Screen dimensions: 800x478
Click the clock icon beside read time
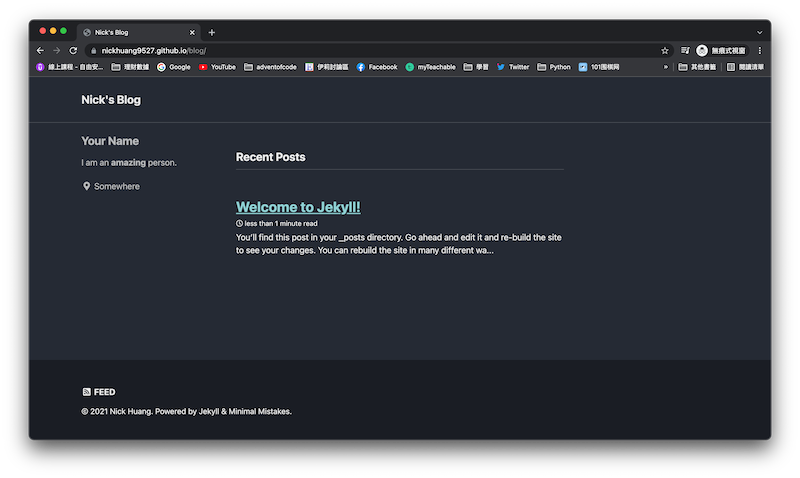[x=239, y=223]
